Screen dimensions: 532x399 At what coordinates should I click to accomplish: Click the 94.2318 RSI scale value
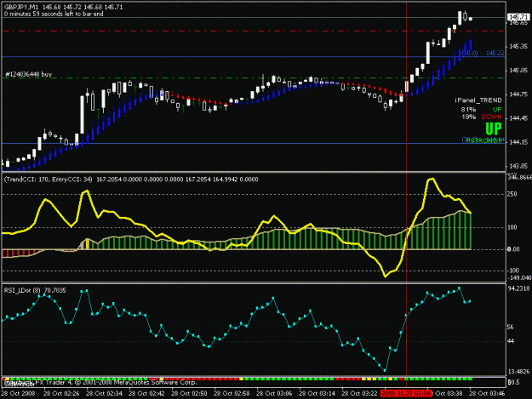pyautogui.click(x=518, y=288)
